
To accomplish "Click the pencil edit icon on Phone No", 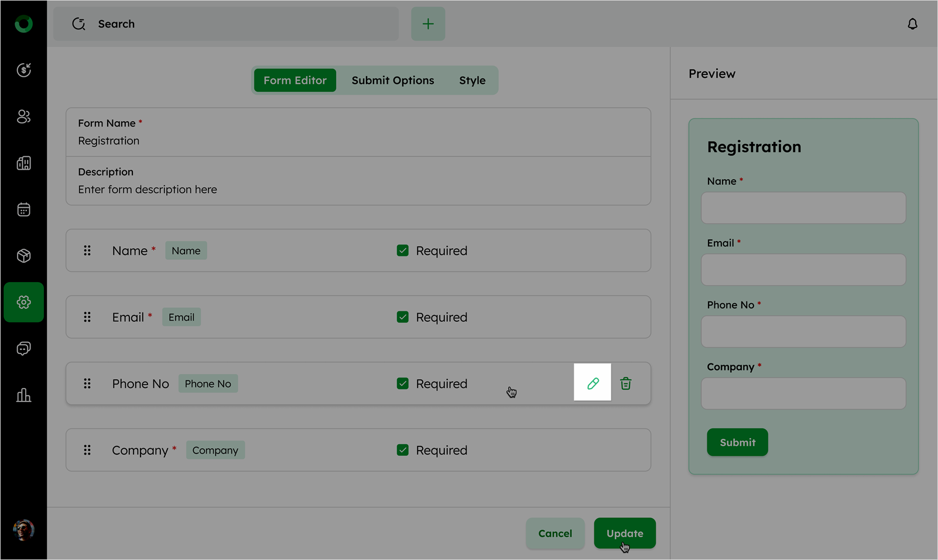I will [593, 383].
